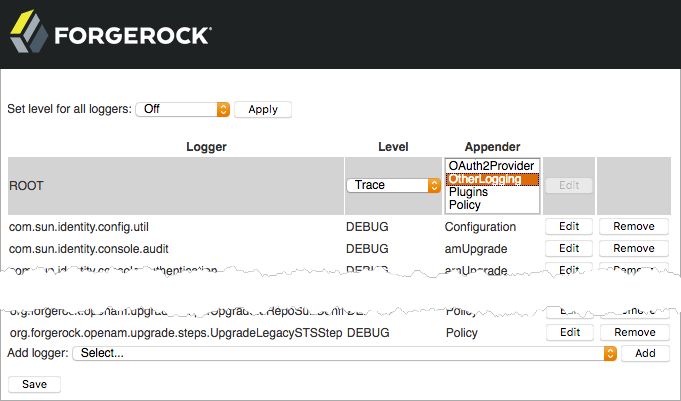This screenshot has height=401, width=681.
Task: Click the Save button
Action: click(x=34, y=384)
